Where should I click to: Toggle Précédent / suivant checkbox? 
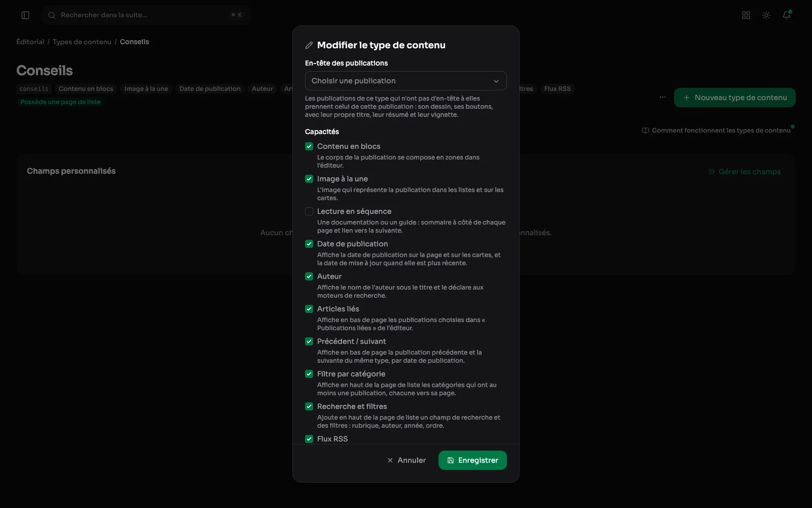pyautogui.click(x=309, y=341)
